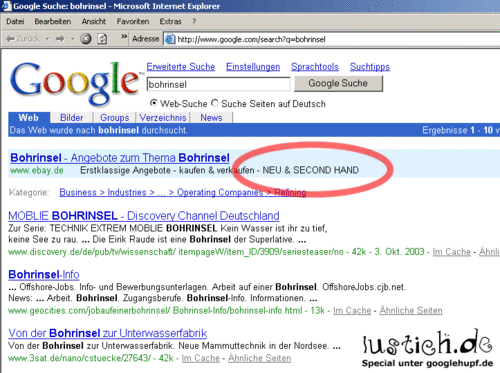Open the Favoriten menu

click(133, 22)
